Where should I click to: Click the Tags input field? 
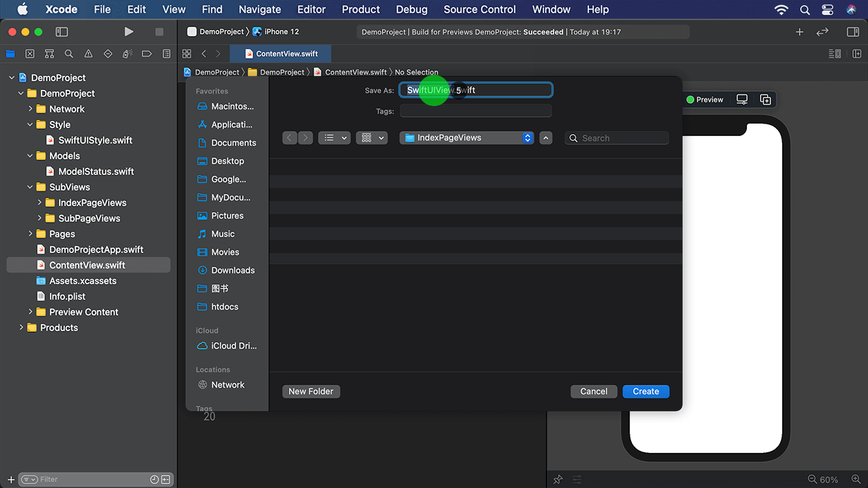click(x=476, y=111)
